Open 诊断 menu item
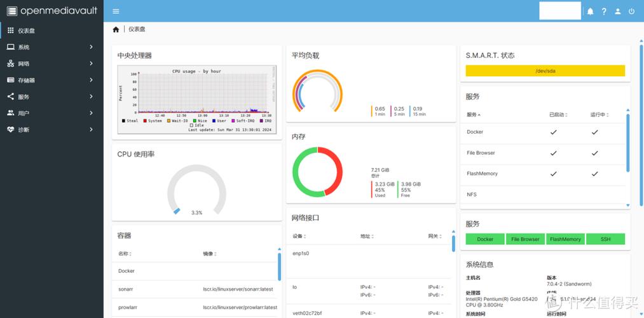 pos(51,129)
